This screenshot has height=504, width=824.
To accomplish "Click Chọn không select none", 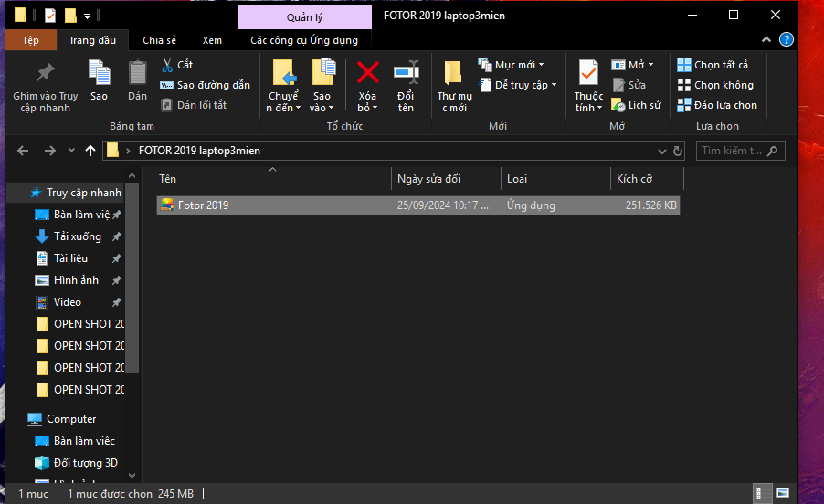I will [715, 85].
